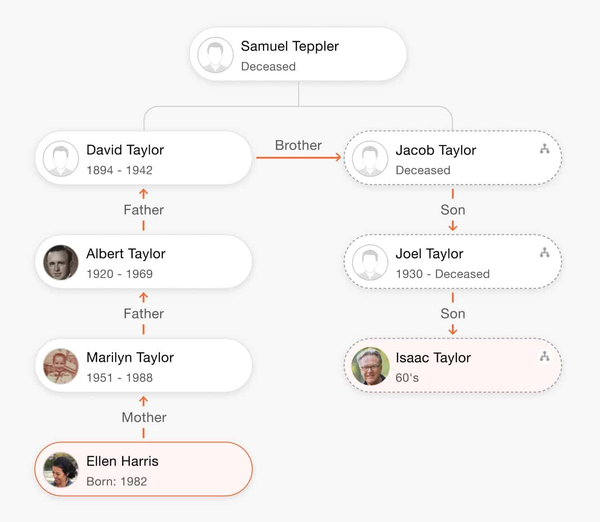
Task: Click Jacob Taylor's silhouette avatar
Action: [370, 159]
